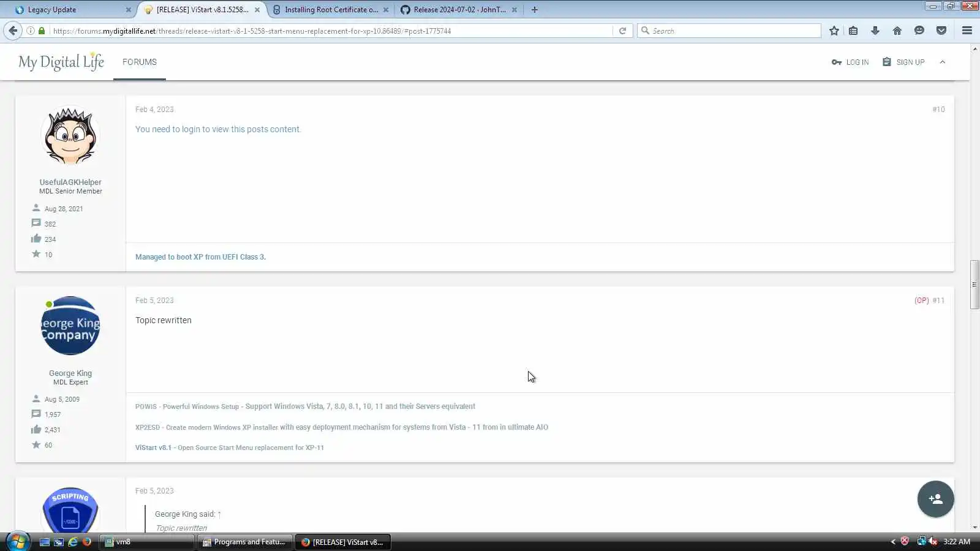
Task: Bookmark this page with star icon
Action: click(834, 31)
